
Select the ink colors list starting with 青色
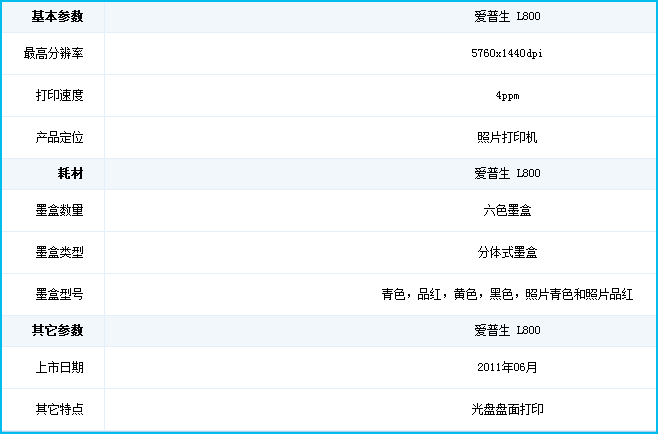click(x=507, y=294)
